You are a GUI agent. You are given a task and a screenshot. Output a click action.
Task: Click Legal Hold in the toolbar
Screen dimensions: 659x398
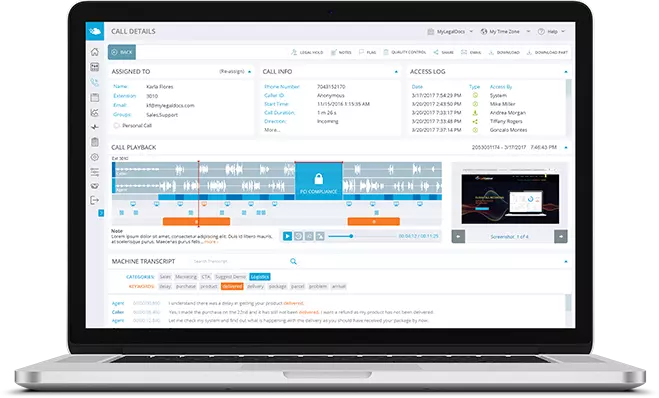tap(307, 53)
